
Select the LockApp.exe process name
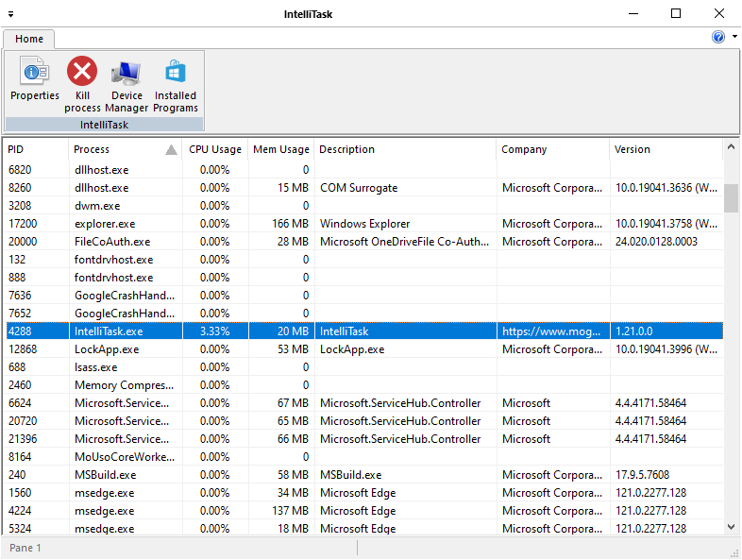pos(107,349)
